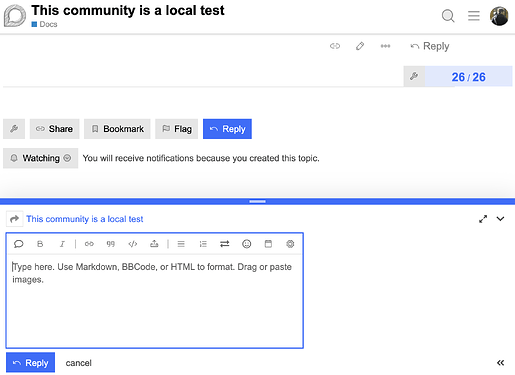Viewport: 515px width, 375px height.
Task: Click the upload icon in composer
Action: point(154,244)
